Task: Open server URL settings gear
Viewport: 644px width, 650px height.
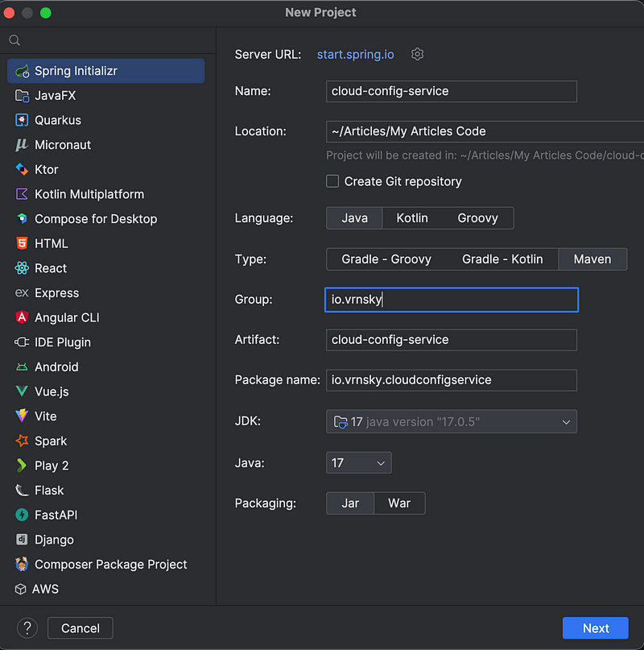Action: click(417, 55)
